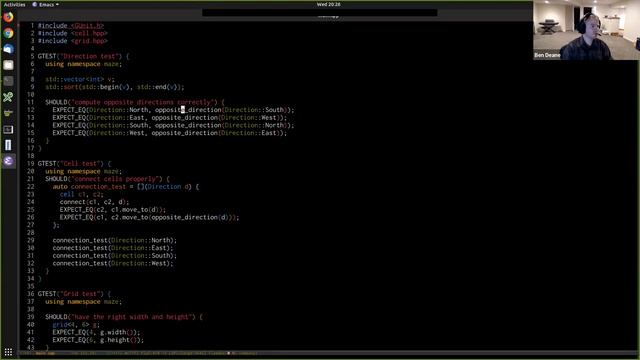The height and width of the screenshot is (360, 640).
Task: Click 'auto connection_test' lambda line
Action: point(126,187)
